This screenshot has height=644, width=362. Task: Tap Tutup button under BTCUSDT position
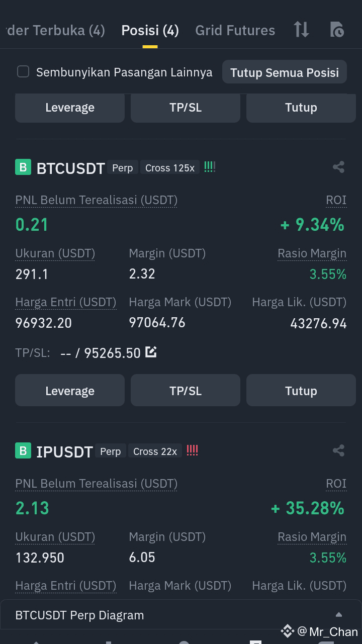point(301,391)
